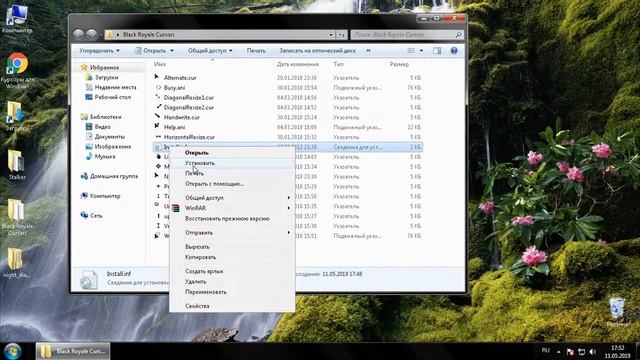Click the network icon in system tray
640x360 pixels.
pyautogui.click(x=582, y=351)
